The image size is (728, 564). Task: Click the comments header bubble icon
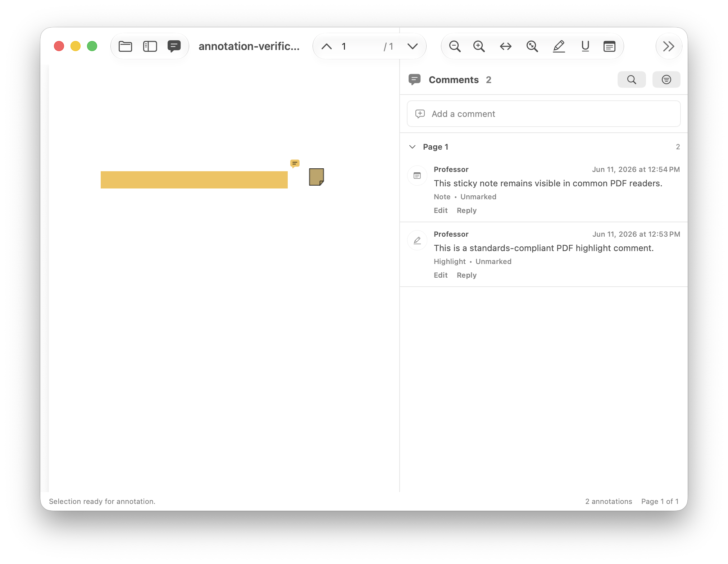(x=414, y=79)
